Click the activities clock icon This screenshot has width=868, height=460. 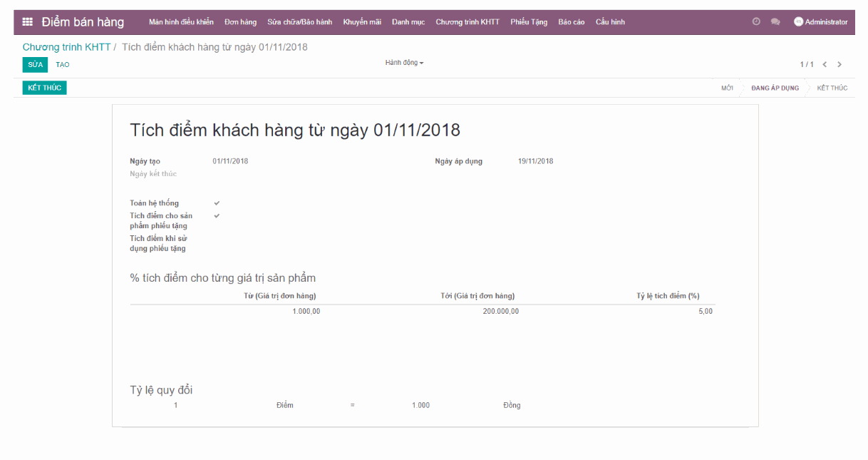(755, 21)
